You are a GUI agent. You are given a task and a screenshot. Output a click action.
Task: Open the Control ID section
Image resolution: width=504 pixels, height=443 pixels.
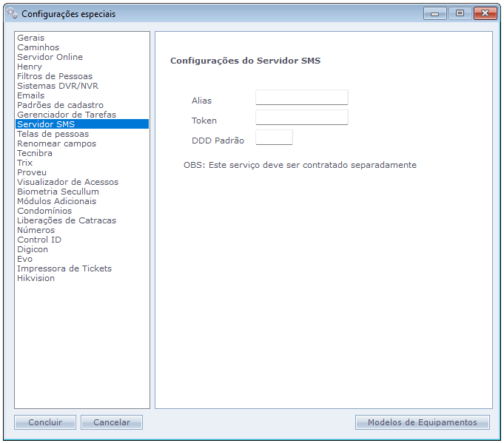(39, 240)
